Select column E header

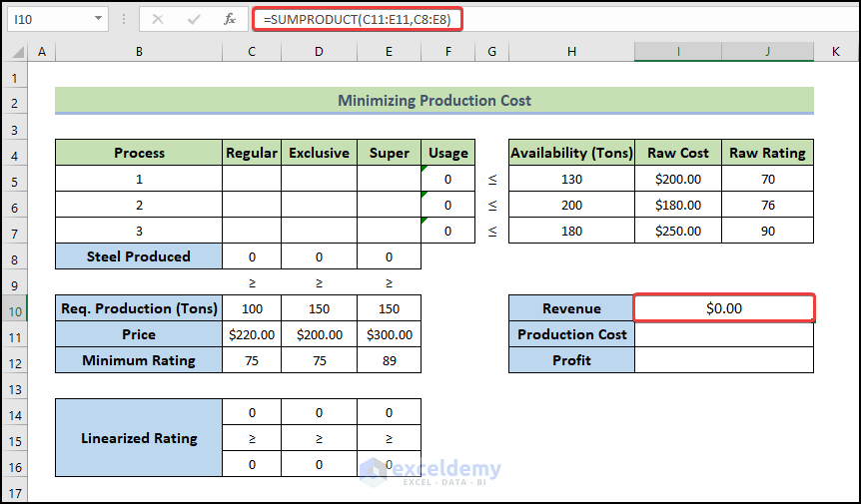click(x=389, y=52)
